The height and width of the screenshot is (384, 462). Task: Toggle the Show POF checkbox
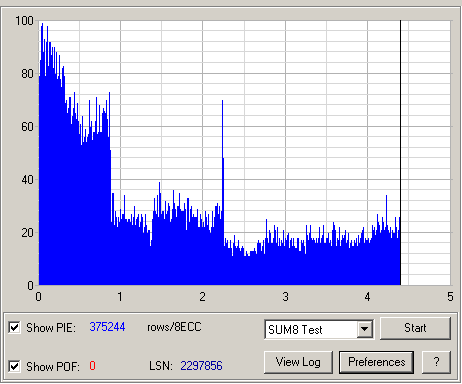[14, 366]
